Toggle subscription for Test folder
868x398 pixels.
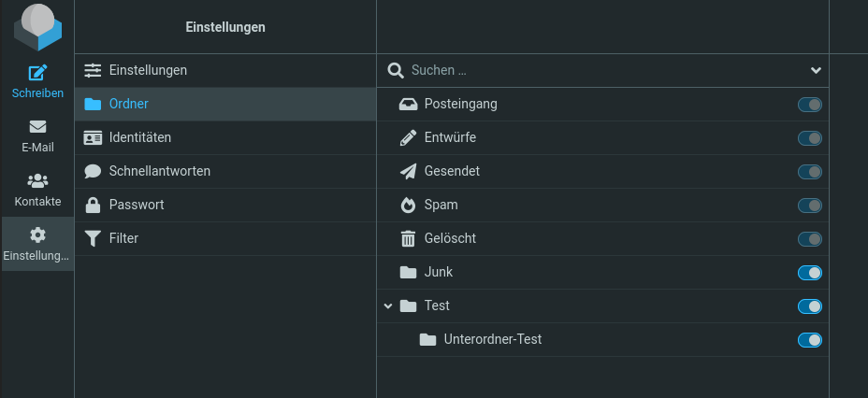[x=810, y=306]
